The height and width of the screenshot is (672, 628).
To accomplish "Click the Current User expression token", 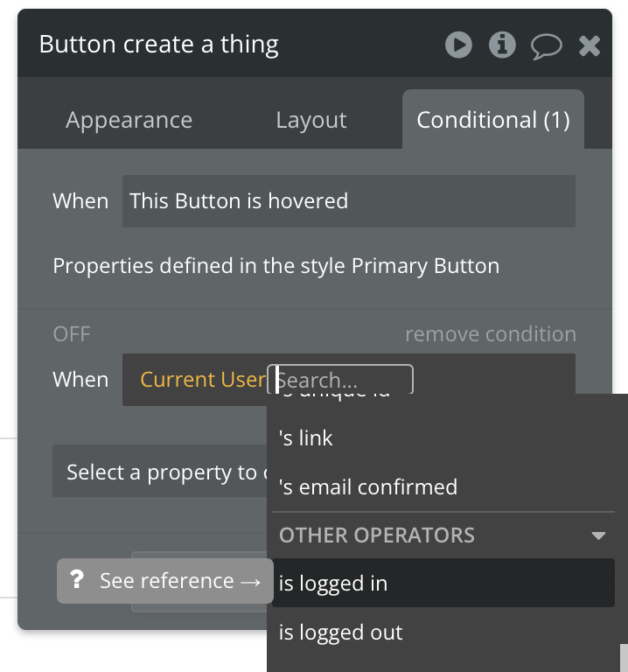I will pos(202,379).
